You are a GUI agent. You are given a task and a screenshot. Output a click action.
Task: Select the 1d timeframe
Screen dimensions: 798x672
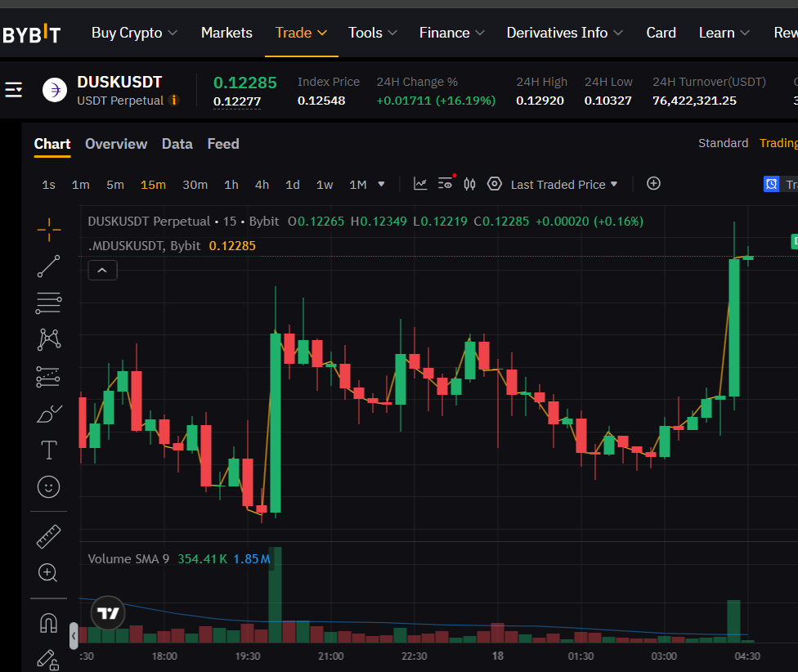tap(292, 185)
